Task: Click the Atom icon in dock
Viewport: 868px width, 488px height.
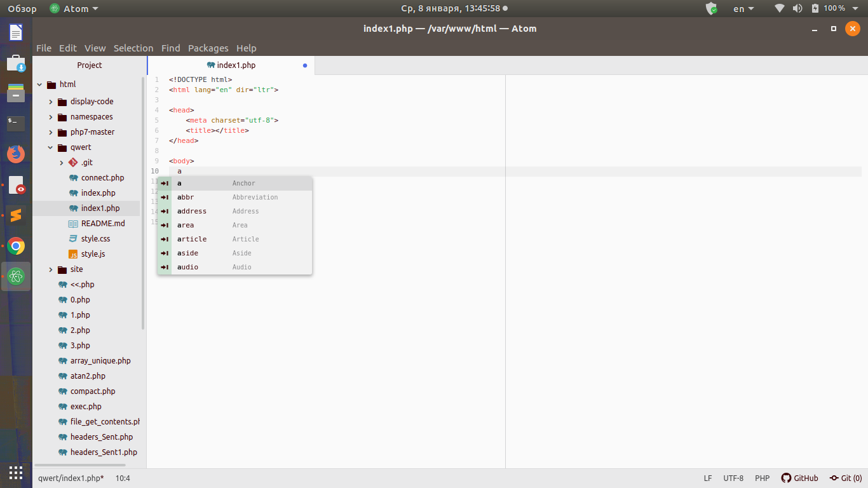Action: pos(16,276)
